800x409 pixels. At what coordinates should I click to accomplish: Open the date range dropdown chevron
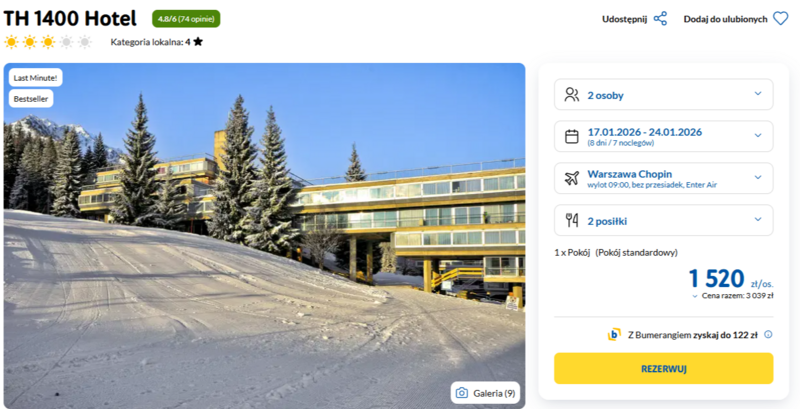(x=758, y=135)
